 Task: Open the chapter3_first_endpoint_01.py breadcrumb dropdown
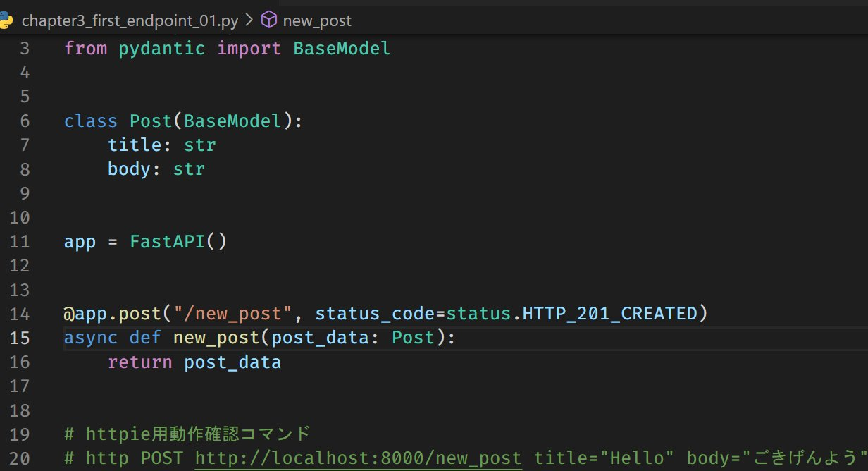[x=130, y=20]
